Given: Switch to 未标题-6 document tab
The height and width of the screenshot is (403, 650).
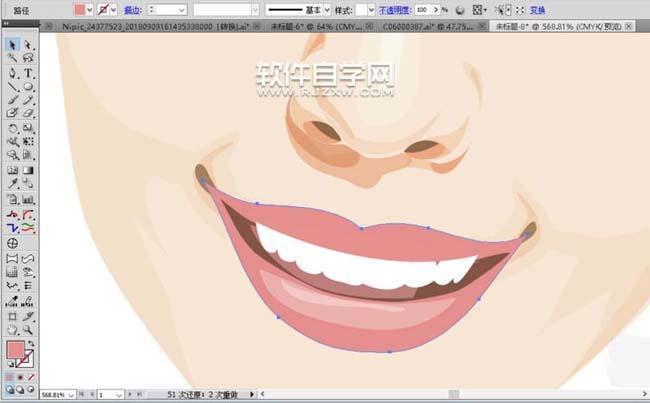Looking at the screenshot, I should tap(316, 27).
